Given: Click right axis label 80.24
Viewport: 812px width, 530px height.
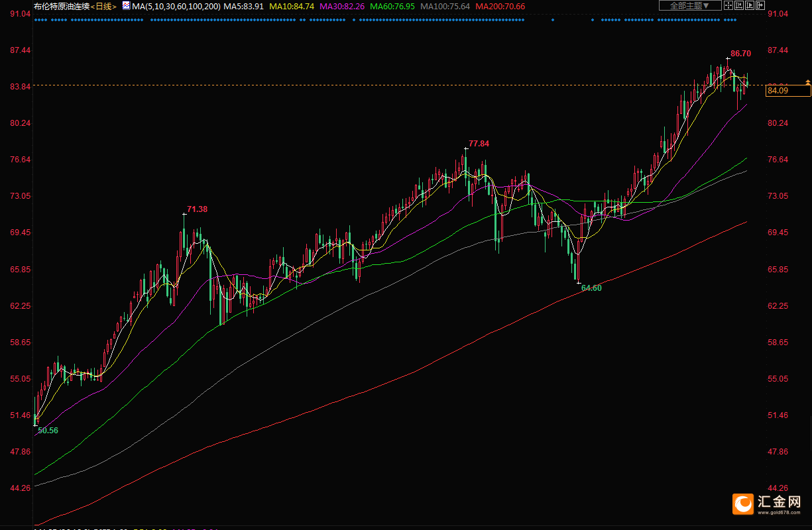Looking at the screenshot, I should 777,123.
